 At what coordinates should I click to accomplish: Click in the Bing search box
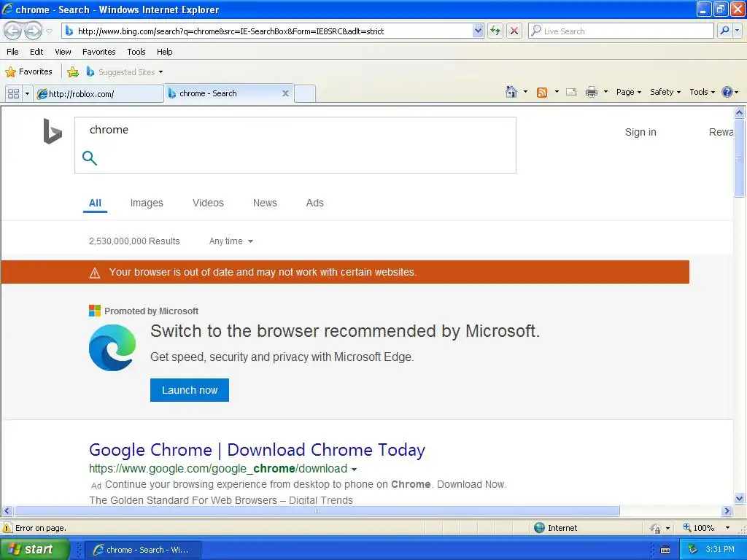point(295,145)
